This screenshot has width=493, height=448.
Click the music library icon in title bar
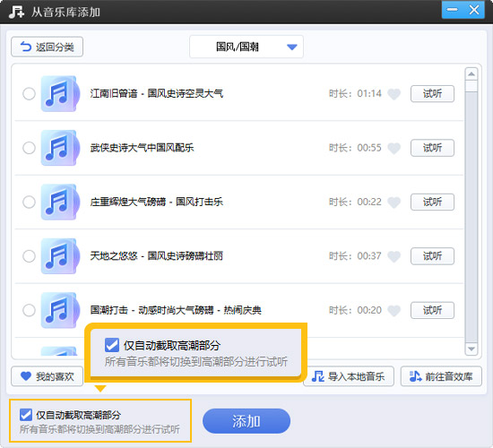[x=16, y=13]
